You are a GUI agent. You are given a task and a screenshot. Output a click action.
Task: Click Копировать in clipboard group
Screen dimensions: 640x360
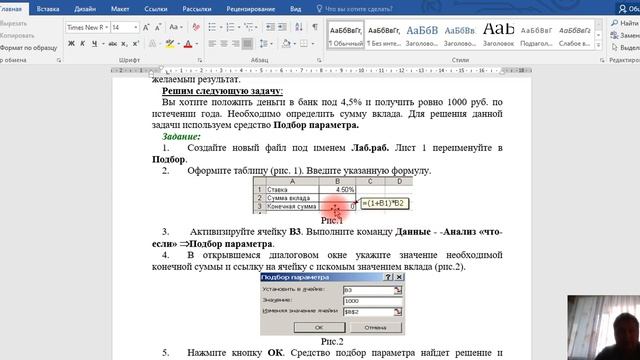pyautogui.click(x=16, y=36)
